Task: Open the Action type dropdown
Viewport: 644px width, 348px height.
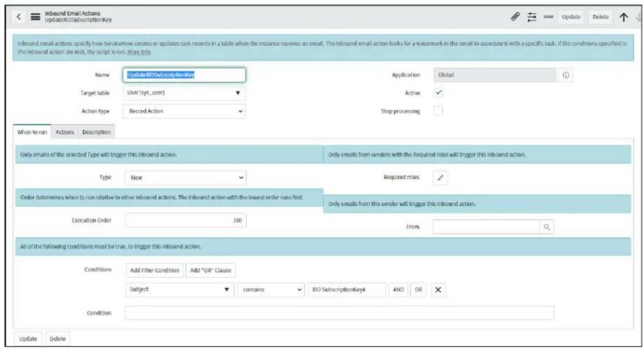Action: click(x=185, y=111)
